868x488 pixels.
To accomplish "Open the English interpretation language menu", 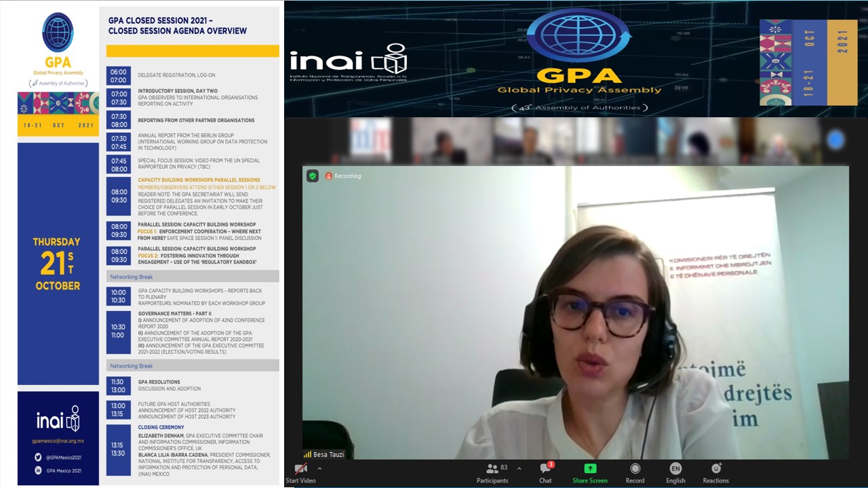I will (675, 469).
